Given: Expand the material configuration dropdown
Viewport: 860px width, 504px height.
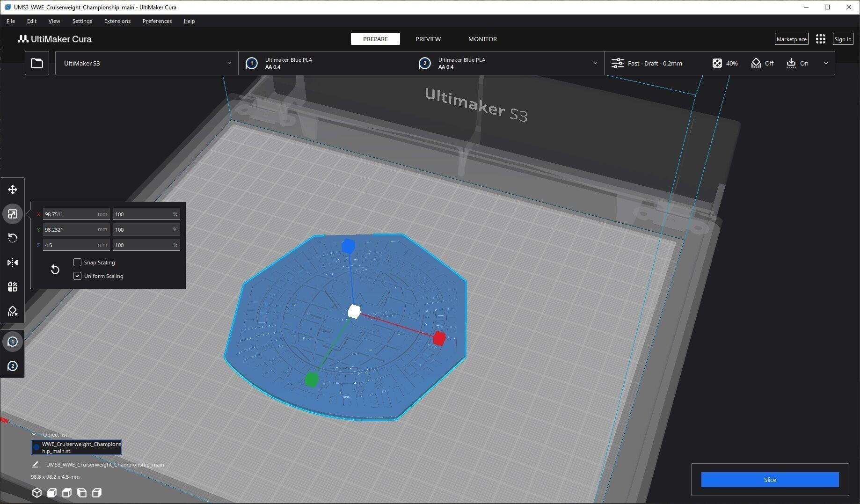Looking at the screenshot, I should 595,63.
